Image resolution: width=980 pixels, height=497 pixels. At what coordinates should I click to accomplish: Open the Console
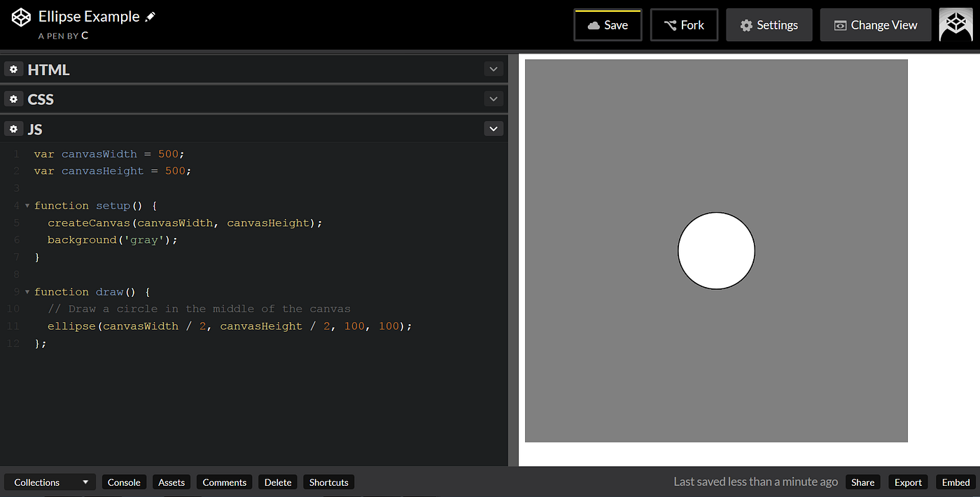(124, 482)
